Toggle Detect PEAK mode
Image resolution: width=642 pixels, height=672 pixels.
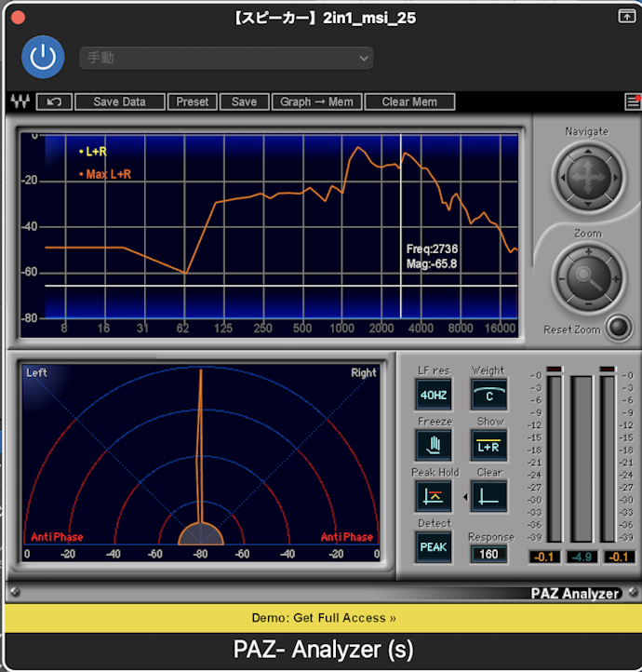click(x=434, y=547)
